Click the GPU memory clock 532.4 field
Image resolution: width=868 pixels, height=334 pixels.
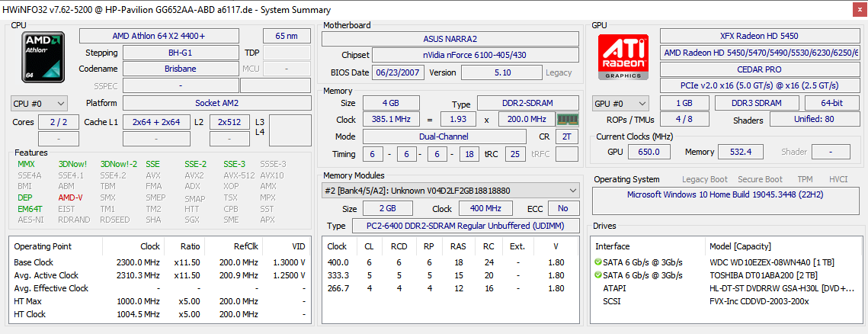click(740, 152)
